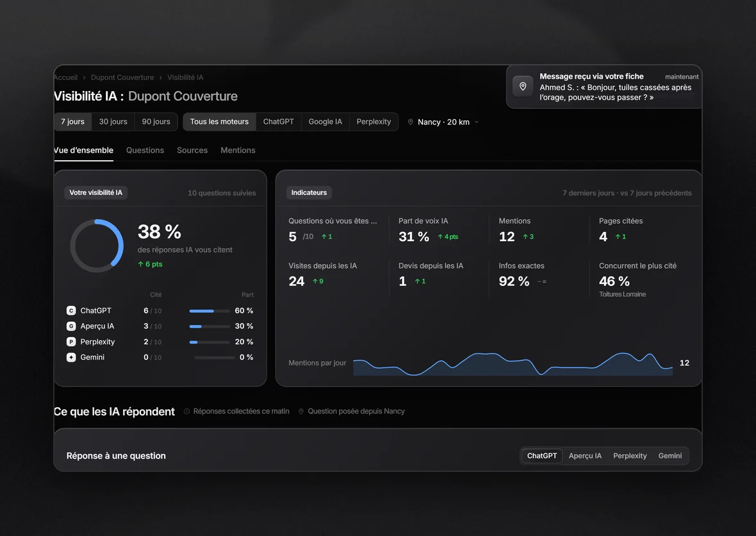Open Dupont Couverture breadcrumb link
The height and width of the screenshot is (536, 756).
point(122,77)
